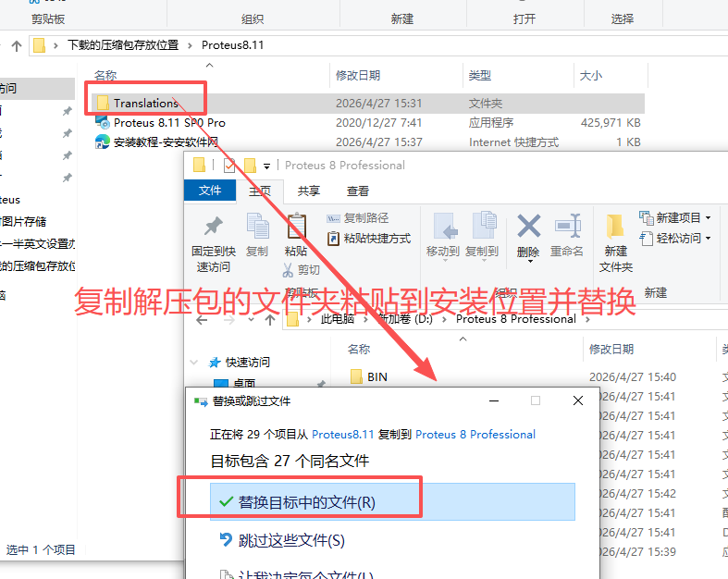Switch to the Share (共享) tab
This screenshot has height=579, width=728.
309,191
